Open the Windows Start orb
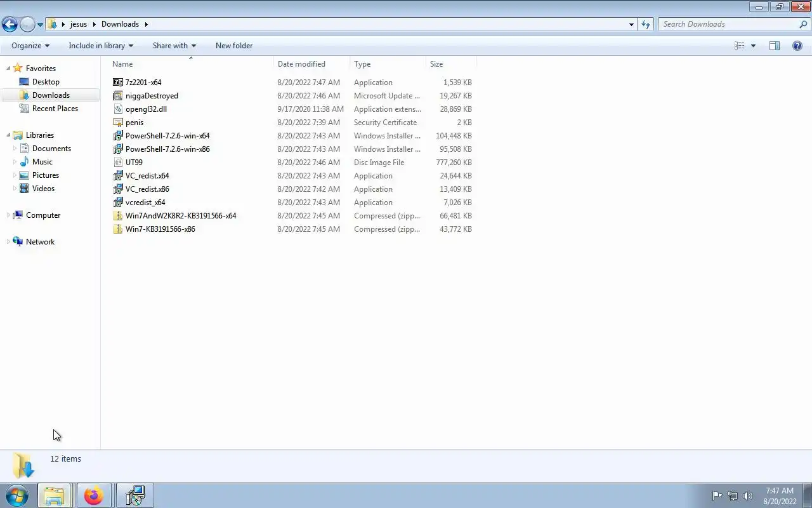This screenshot has width=812, height=508. click(16, 495)
